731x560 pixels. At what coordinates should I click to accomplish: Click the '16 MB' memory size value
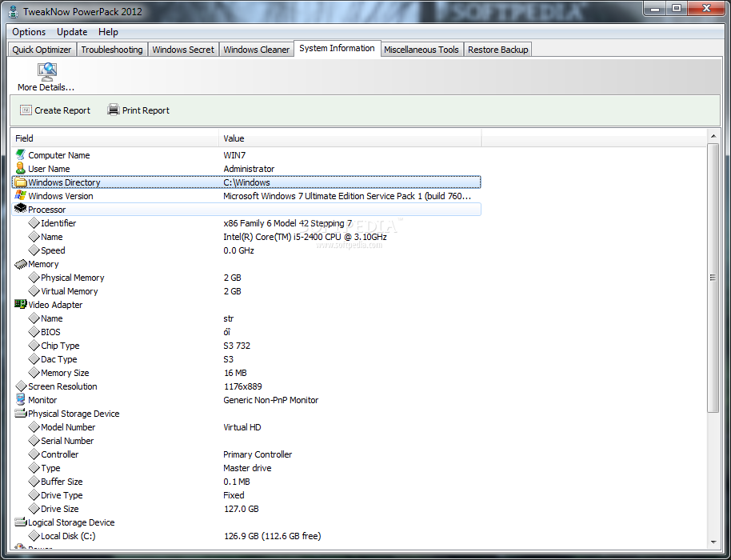pos(235,373)
